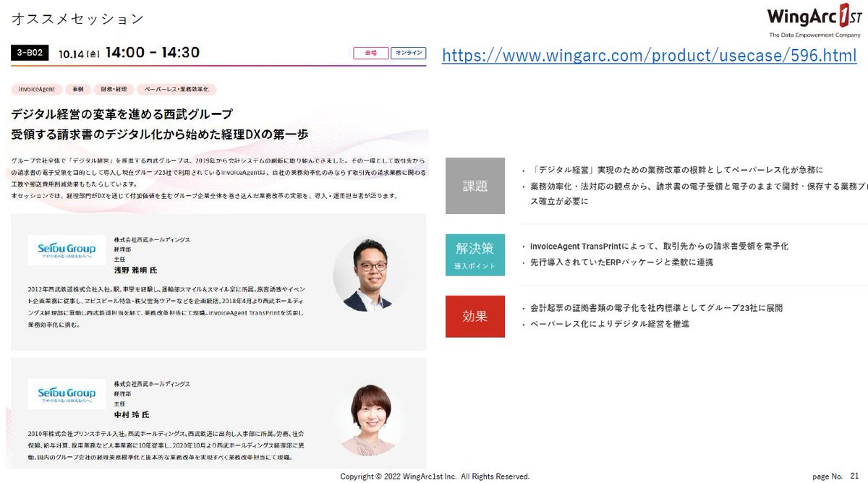This screenshot has height=483, width=868.
Task: Click the Seibu Group logo beside 中村 玲
Action: 67,393
